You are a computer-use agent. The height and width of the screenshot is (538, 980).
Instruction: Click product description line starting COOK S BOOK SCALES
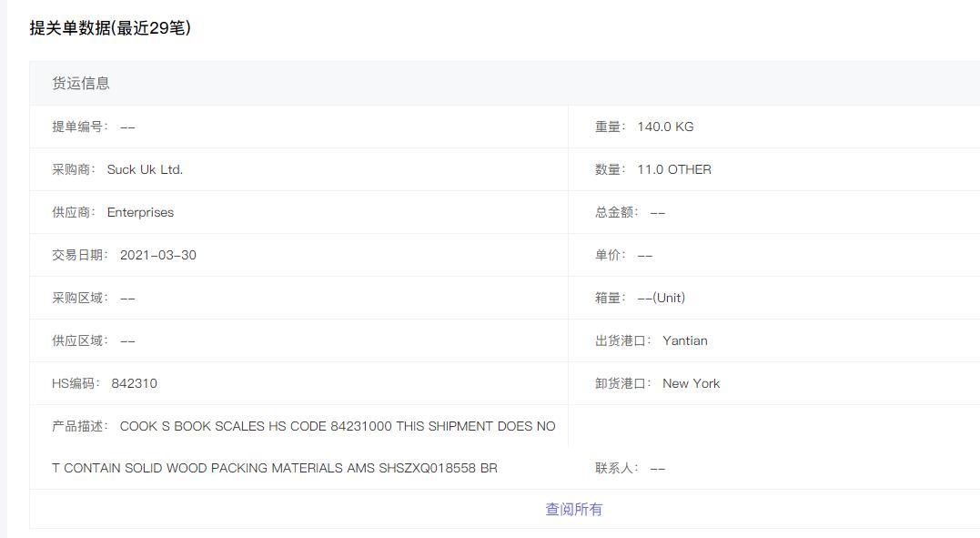tap(338, 426)
